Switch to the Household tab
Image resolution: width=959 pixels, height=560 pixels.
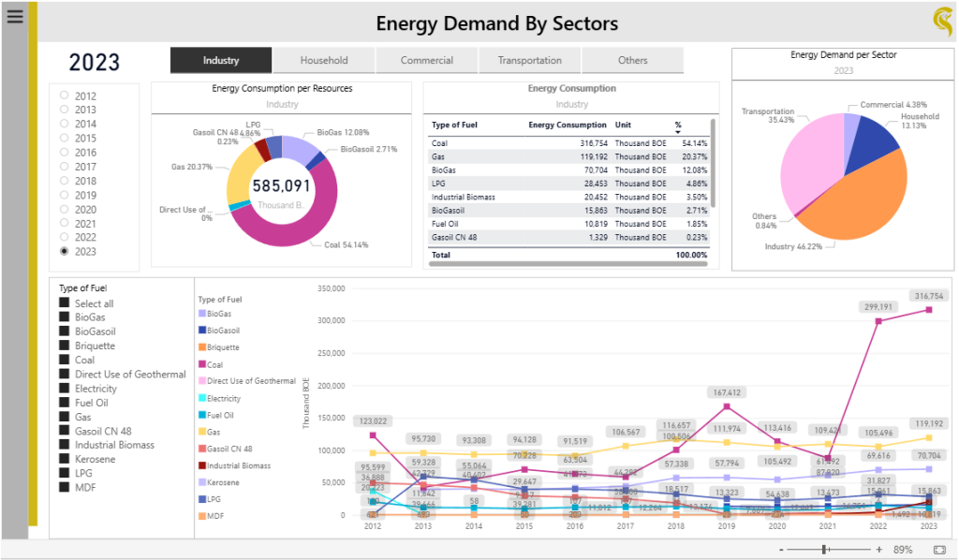[324, 60]
